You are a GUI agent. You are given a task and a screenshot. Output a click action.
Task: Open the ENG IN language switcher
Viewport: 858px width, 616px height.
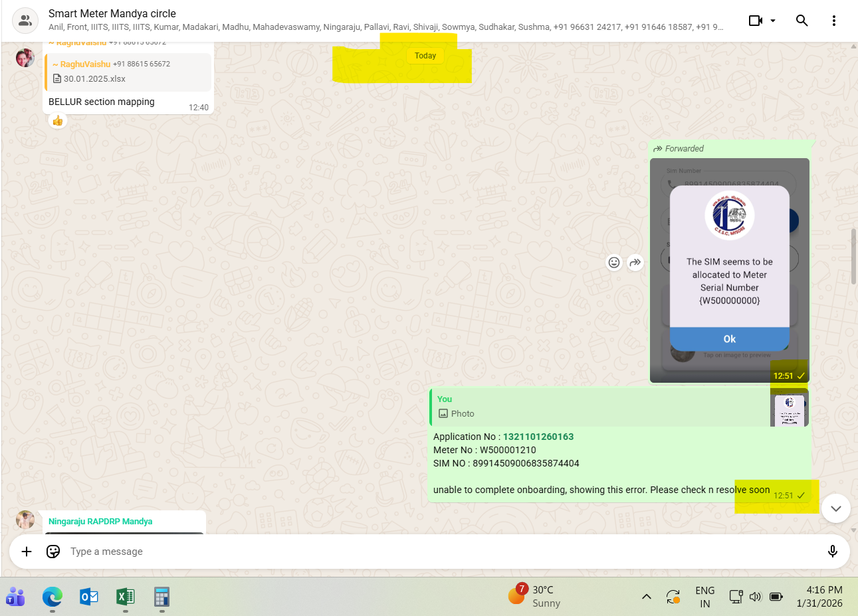705,597
